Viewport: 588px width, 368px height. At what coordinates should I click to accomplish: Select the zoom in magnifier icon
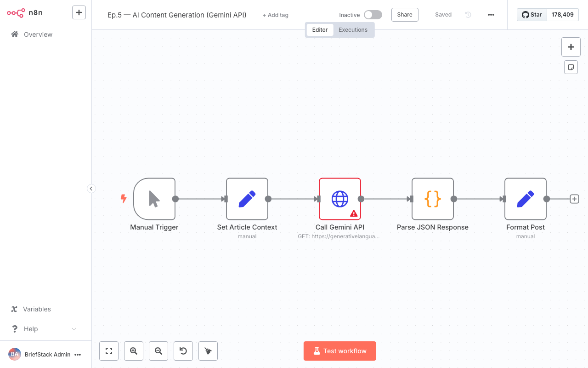click(133, 351)
